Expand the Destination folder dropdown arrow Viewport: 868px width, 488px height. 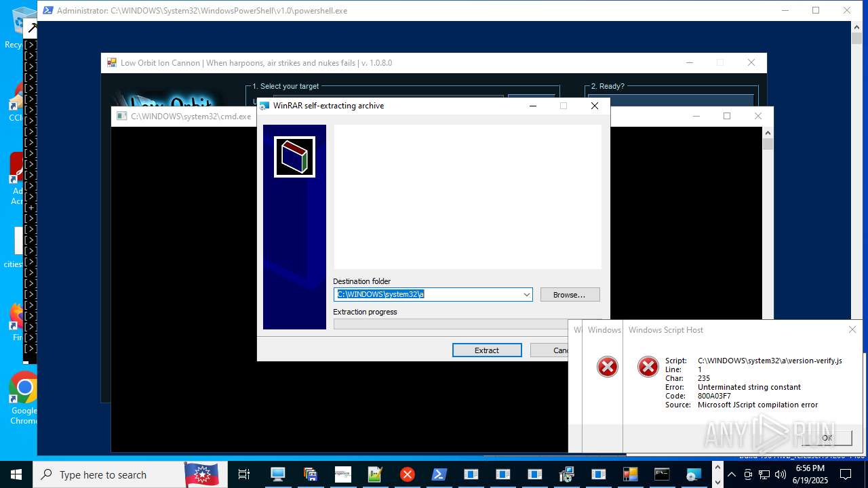tap(526, 295)
